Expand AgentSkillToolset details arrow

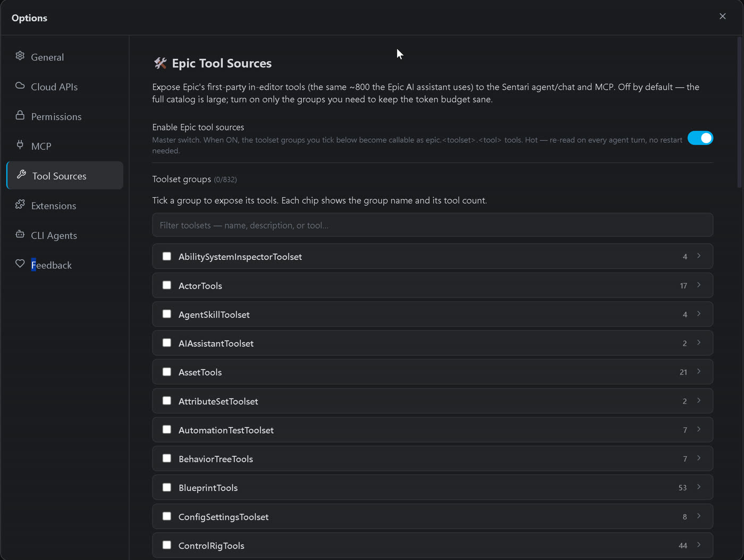coord(699,314)
